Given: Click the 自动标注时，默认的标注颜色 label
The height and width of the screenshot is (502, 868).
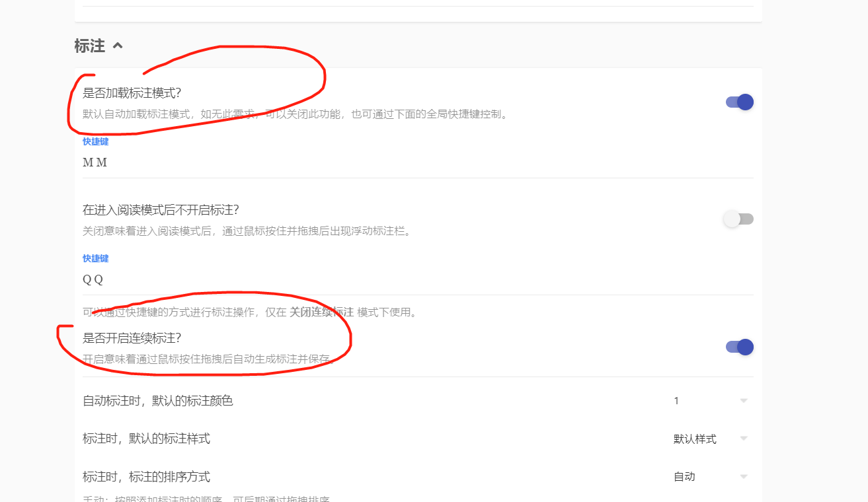Looking at the screenshot, I should pyautogui.click(x=158, y=400).
